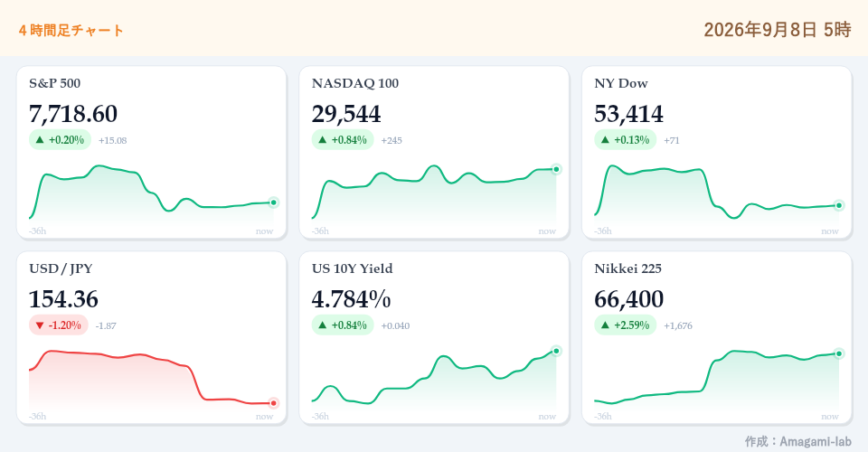Screen dimensions: 868x452
Task: Click the US 10Y Yield card title
Action: point(352,268)
